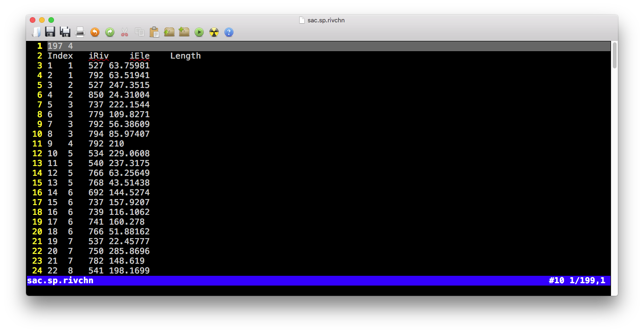Click value 109.8271
The width and height of the screenshot is (644, 333).
(129, 114)
